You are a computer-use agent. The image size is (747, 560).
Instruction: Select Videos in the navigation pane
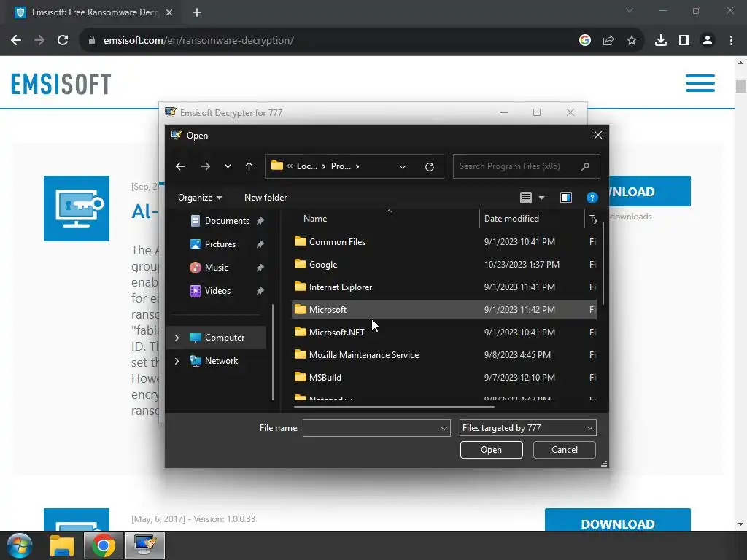(x=219, y=291)
